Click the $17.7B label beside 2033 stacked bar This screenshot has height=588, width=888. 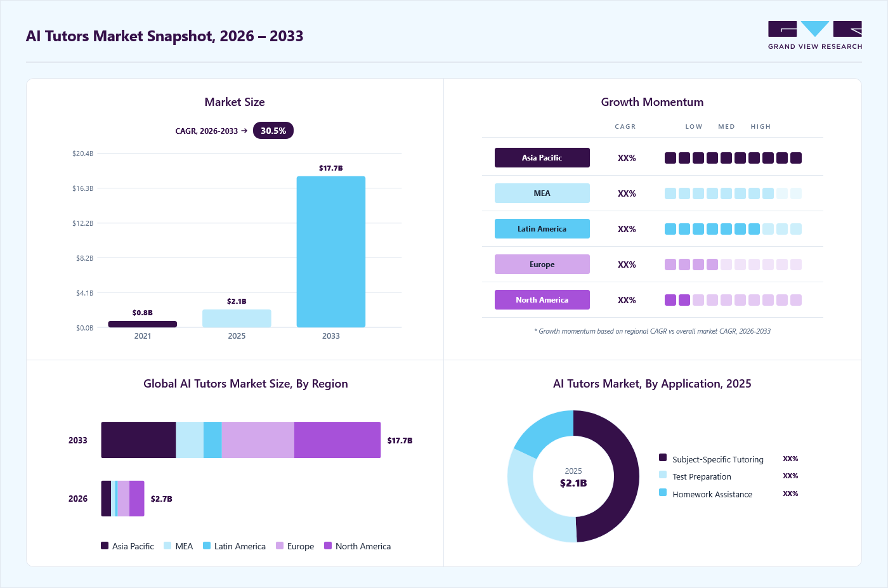coord(400,440)
